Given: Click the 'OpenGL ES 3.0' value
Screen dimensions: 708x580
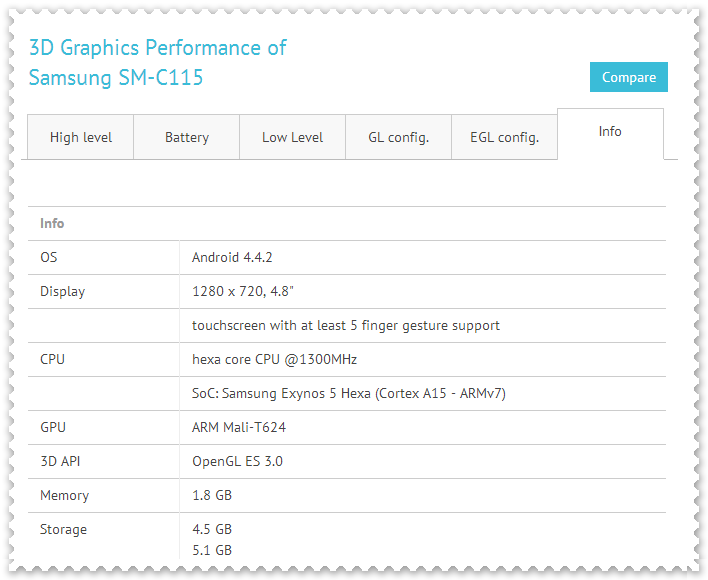Looking at the screenshot, I should (238, 461).
